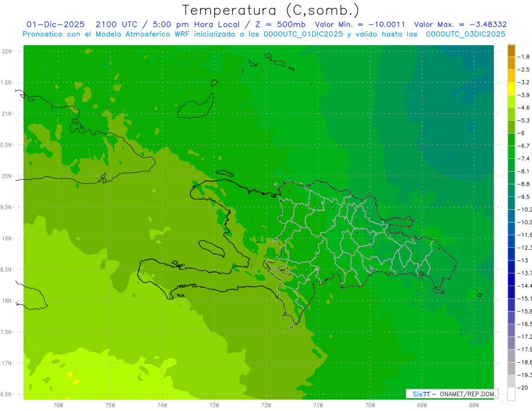
Task: Click the '-15.8' color scale value
Action: (x=525, y=311)
